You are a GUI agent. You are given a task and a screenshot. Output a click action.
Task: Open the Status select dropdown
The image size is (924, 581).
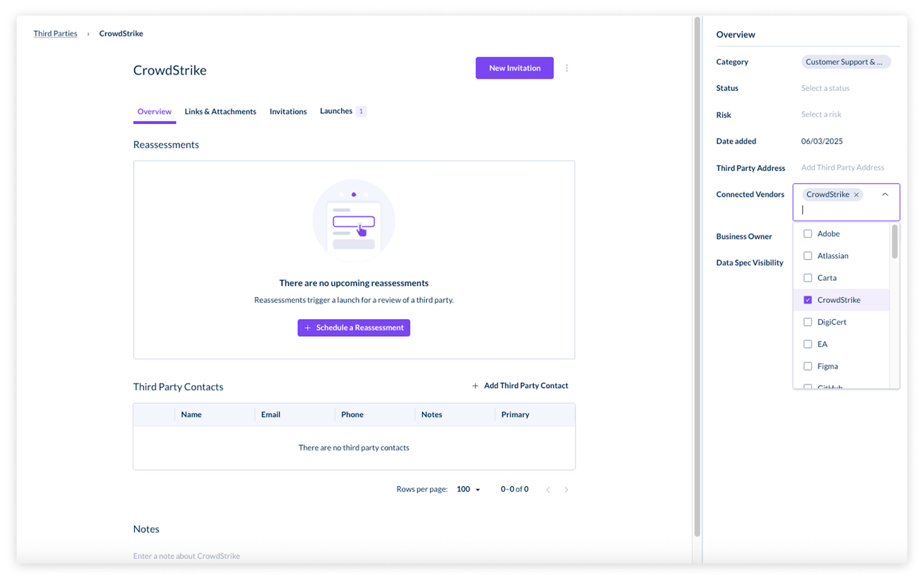coord(825,88)
